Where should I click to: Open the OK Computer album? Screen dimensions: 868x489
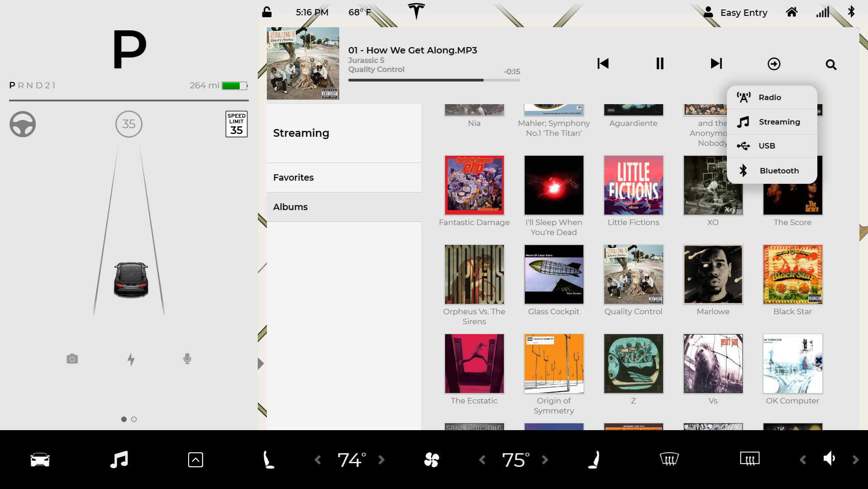(792, 364)
